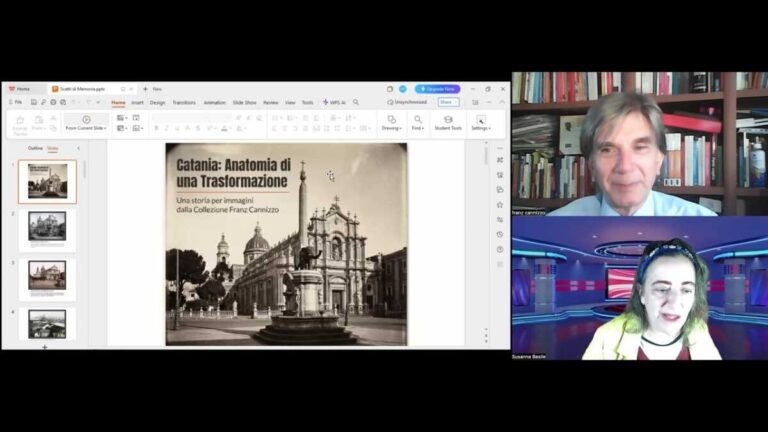Open the font color picker
Image resolution: width=768 pixels, height=432 pixels.
(x=225, y=128)
